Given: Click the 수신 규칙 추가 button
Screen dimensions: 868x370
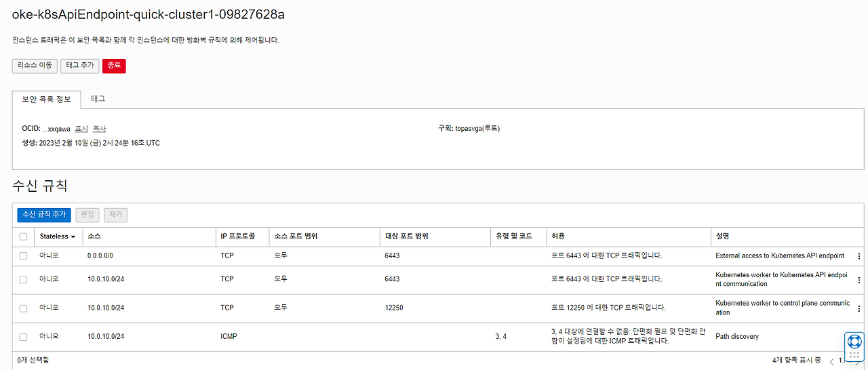Looking at the screenshot, I should click(x=44, y=215).
